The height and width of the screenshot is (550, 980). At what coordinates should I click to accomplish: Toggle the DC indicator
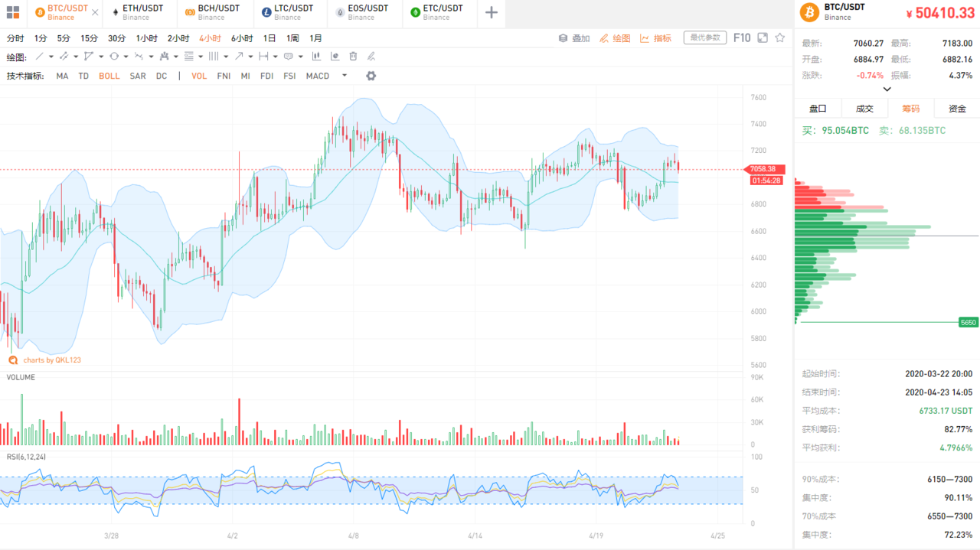click(x=162, y=76)
